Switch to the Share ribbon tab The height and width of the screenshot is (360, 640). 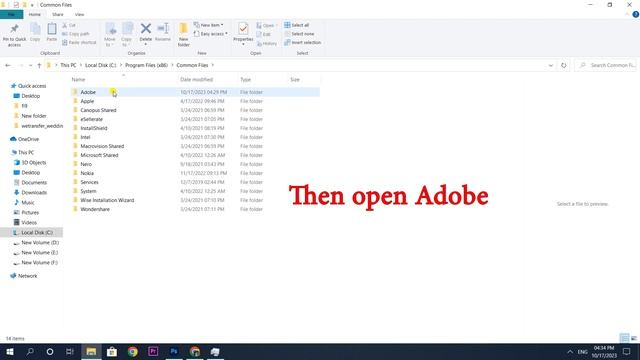58,14
